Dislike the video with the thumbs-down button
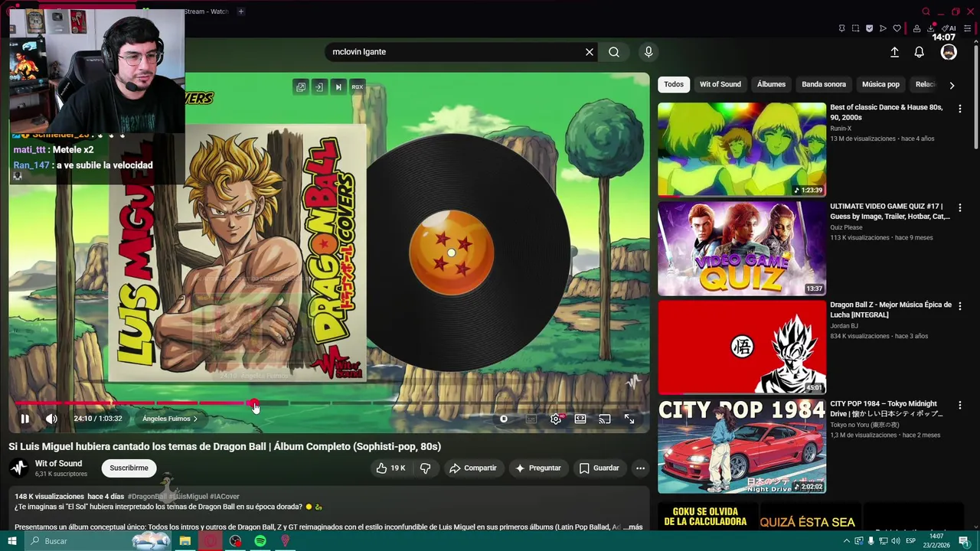980x551 pixels. coord(426,468)
